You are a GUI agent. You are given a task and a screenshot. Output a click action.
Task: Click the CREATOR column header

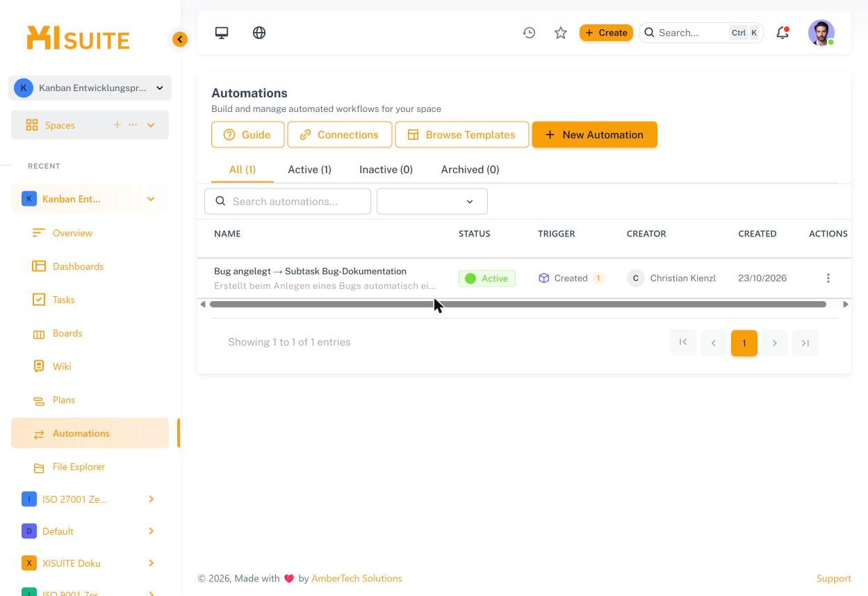click(646, 234)
